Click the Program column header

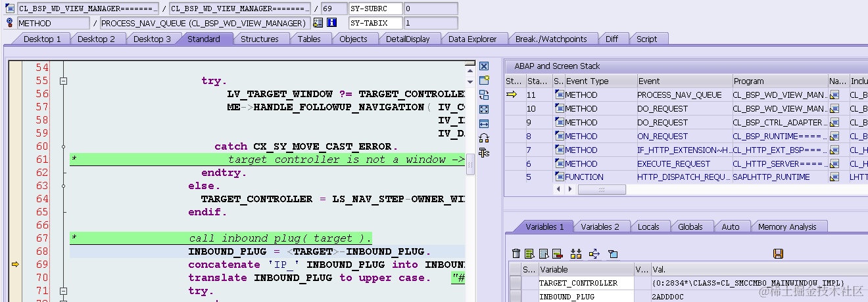point(780,81)
